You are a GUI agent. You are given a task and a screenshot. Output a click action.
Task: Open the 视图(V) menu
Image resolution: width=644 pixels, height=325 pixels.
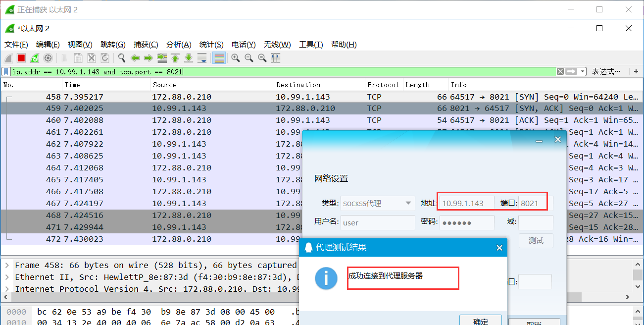click(80, 45)
